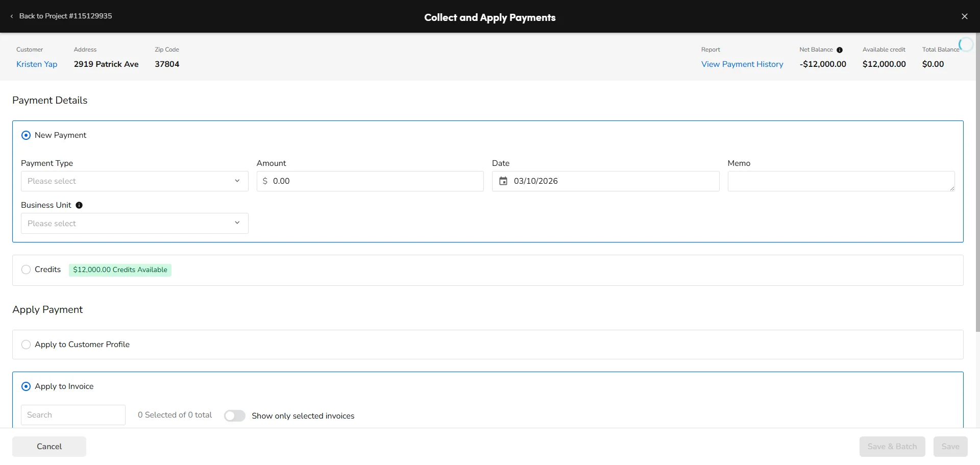The height and width of the screenshot is (465, 980).
Task: Open the calendar icon in the Date field
Action: (x=504, y=181)
